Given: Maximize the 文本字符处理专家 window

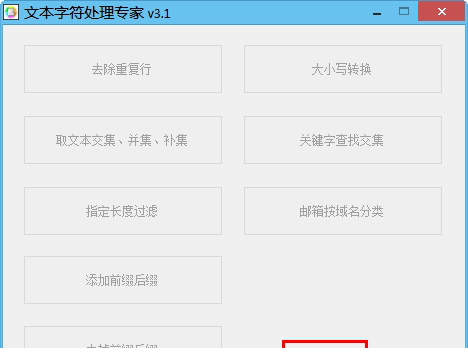Looking at the screenshot, I should [x=404, y=12].
